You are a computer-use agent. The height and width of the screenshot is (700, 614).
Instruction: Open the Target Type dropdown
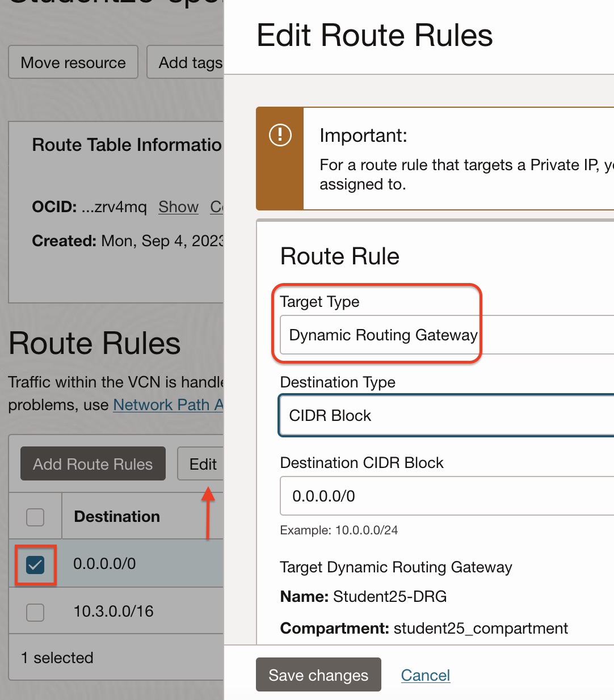tap(447, 335)
